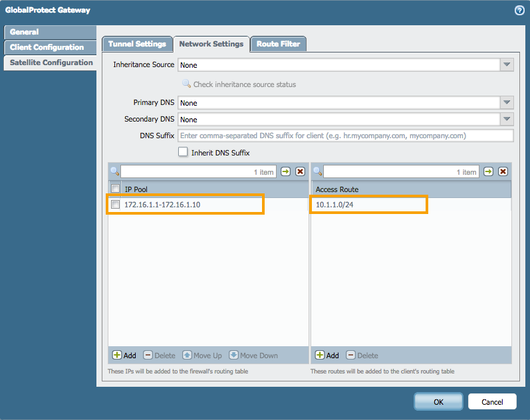Viewport: 530px width, 420px height.
Task: Clear Access Route filter red X
Action: pos(503,171)
